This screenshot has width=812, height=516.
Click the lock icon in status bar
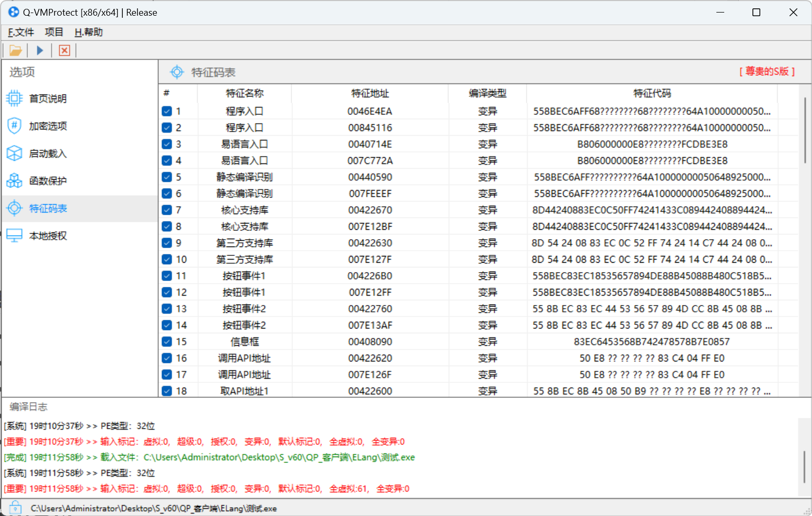15,508
